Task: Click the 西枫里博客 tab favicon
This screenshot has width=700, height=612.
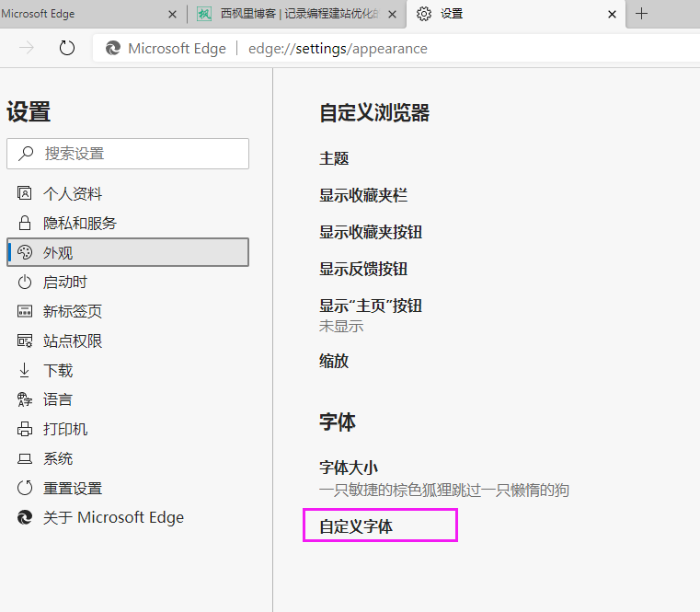Action: (x=204, y=15)
